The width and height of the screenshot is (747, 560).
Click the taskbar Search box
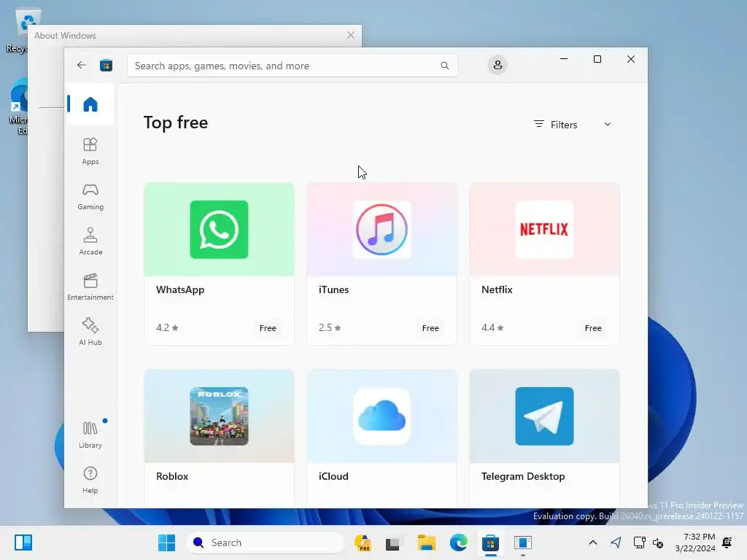(265, 542)
